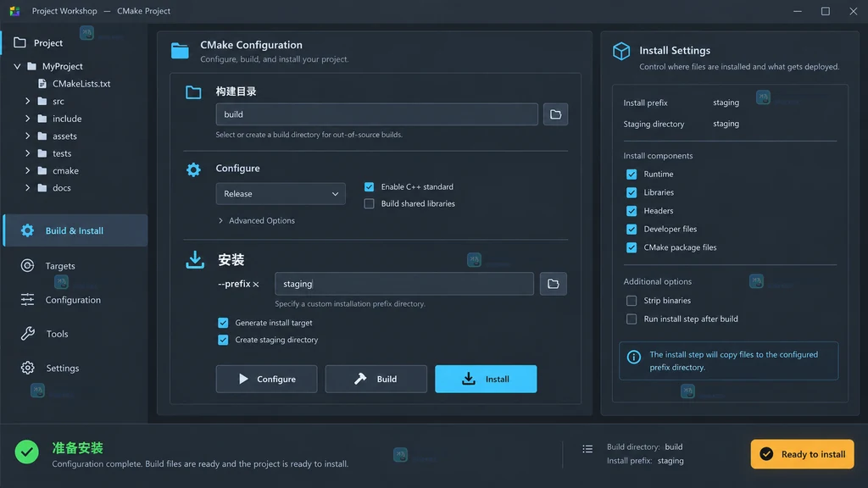This screenshot has width=868, height=488.
Task: Open the list icon in status bar
Action: [x=587, y=449]
